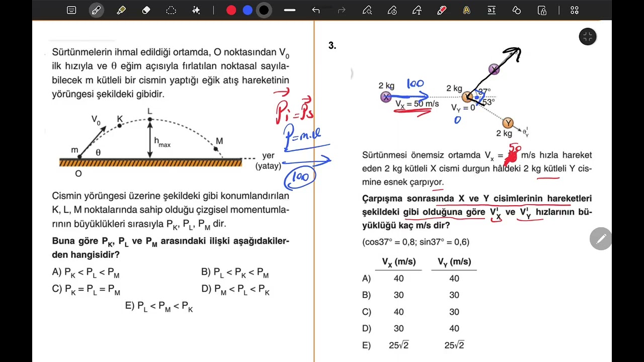644x362 pixels.
Task: Select answer option C) PK = PL = PM
Action: [86, 290]
